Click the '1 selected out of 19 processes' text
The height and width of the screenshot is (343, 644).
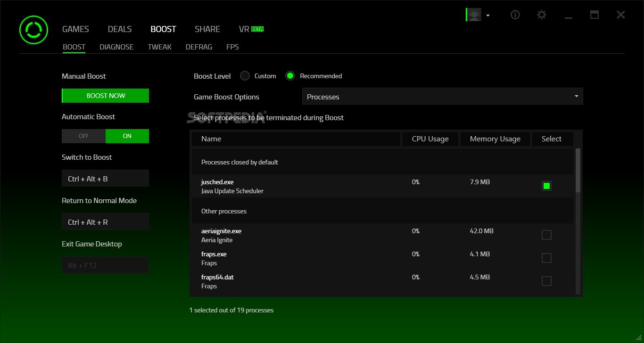coord(231,310)
